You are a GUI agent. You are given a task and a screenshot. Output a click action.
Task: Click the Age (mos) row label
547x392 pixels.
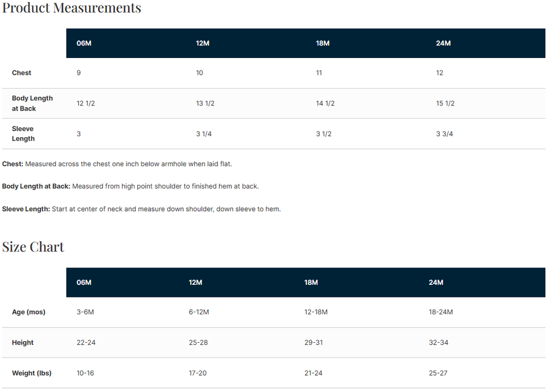tap(28, 312)
